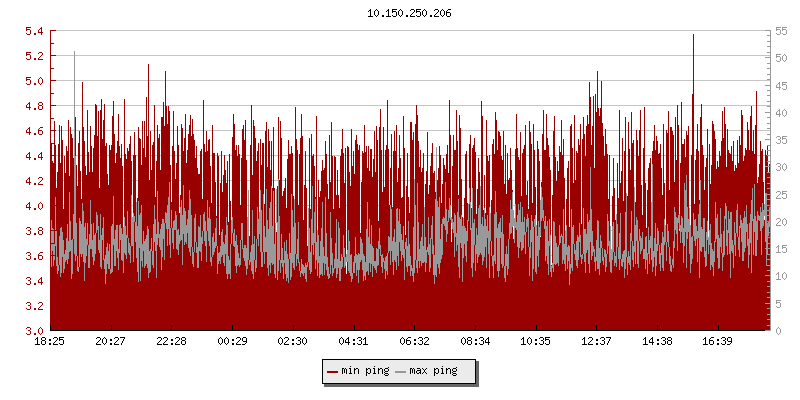This screenshot has width=800, height=400.
Task: Click the 12:37 time axis label
Action: point(596,342)
